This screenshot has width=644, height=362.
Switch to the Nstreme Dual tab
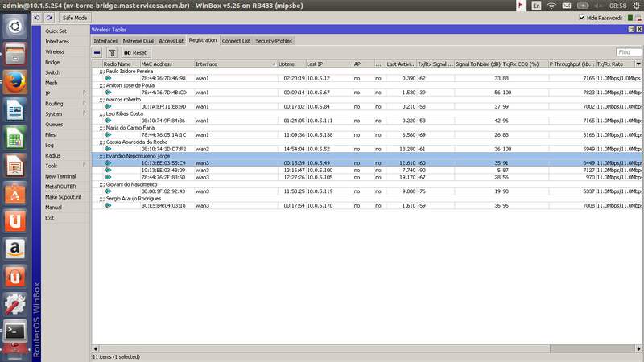coord(138,41)
